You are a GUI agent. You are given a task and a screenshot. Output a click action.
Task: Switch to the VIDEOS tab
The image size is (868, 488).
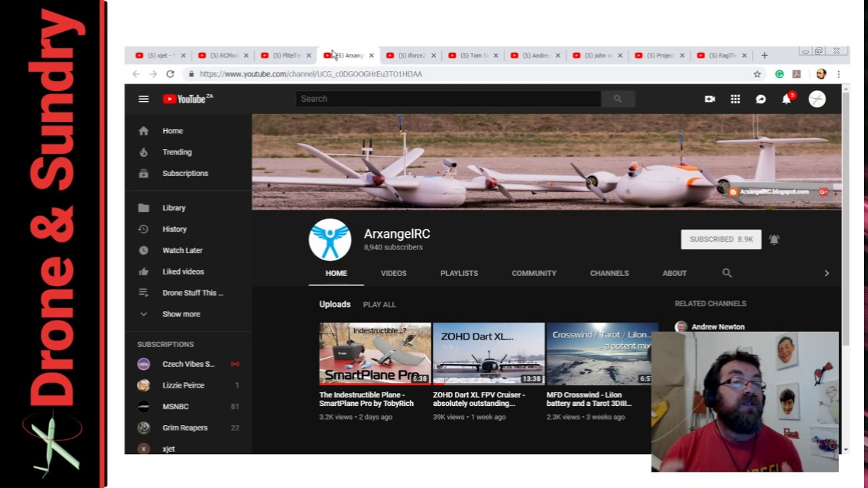point(393,273)
